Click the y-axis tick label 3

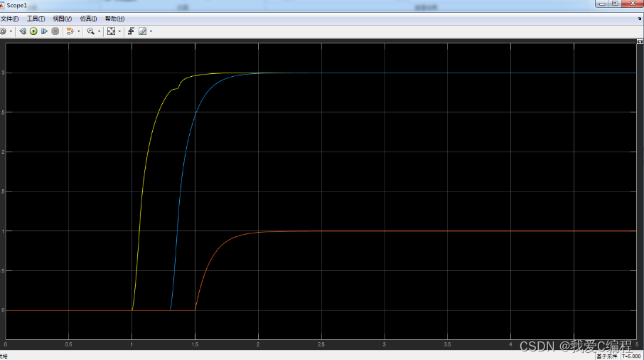point(3,73)
